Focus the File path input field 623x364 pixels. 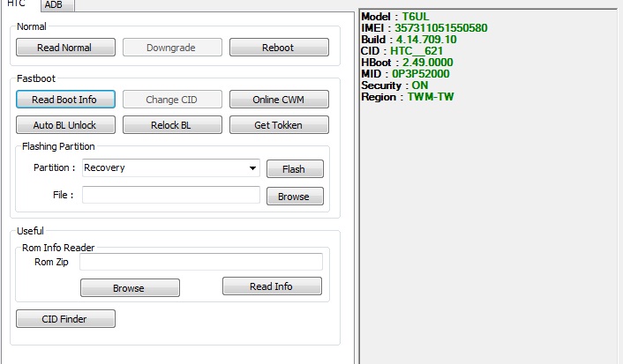(x=171, y=195)
